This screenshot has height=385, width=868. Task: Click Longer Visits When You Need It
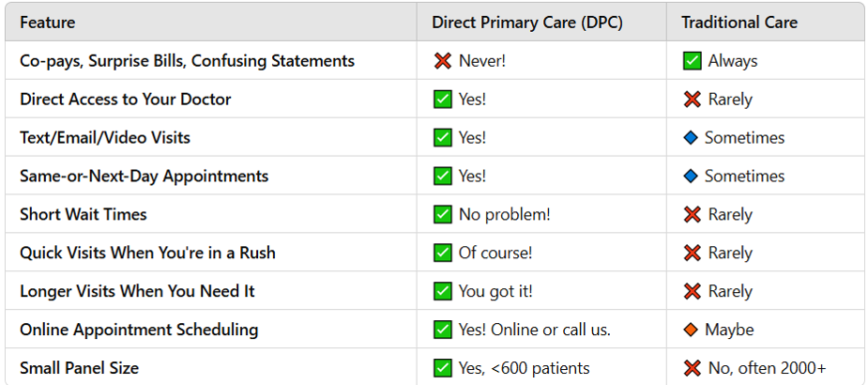137,291
